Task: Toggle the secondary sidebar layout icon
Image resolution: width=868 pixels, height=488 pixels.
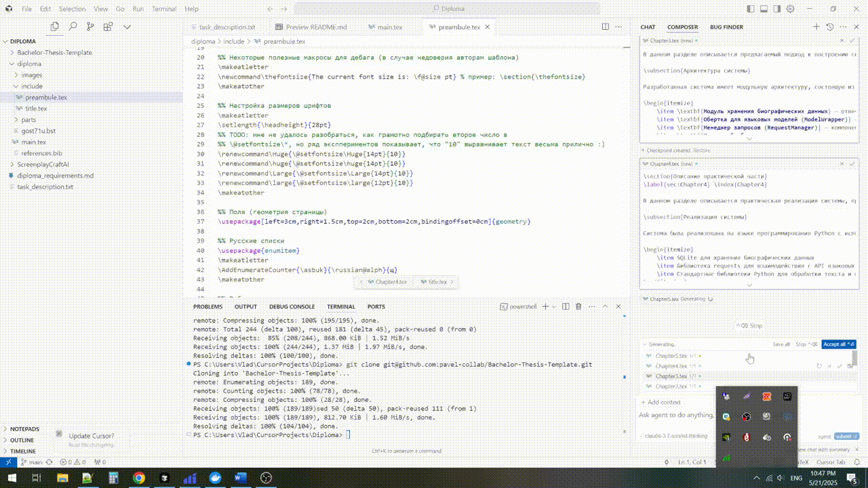Action: click(777, 9)
